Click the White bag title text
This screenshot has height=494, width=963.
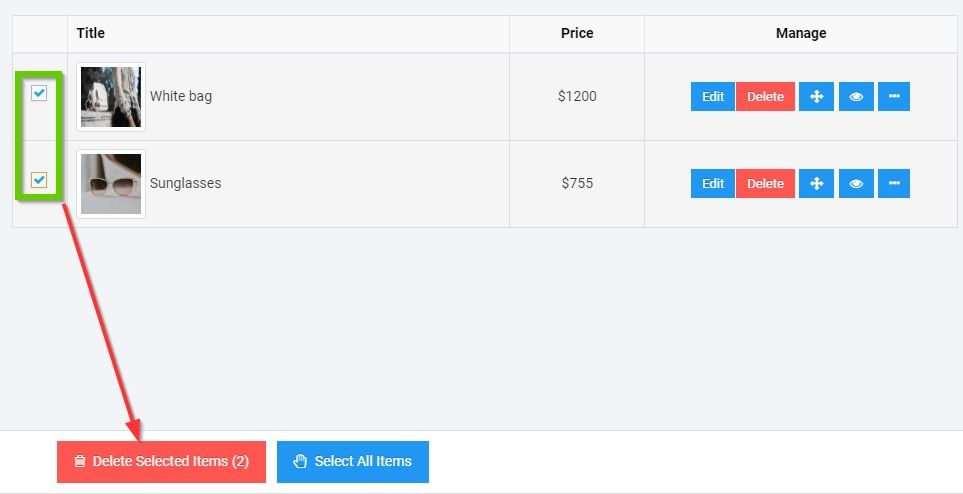[181, 96]
